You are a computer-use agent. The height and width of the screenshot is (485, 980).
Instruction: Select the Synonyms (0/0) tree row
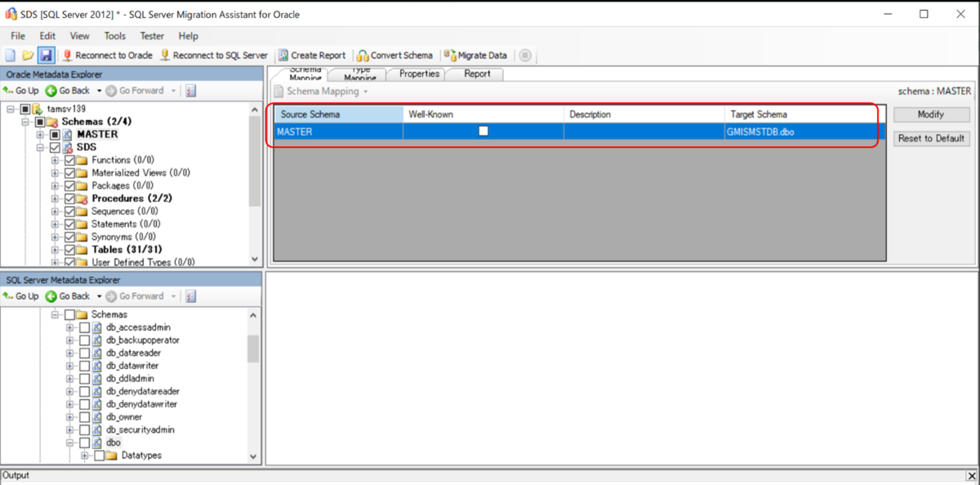tap(123, 237)
